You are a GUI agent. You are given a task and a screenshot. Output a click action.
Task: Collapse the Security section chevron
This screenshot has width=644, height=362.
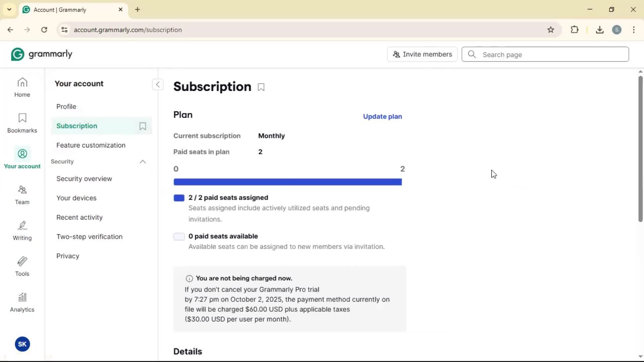[x=143, y=162]
